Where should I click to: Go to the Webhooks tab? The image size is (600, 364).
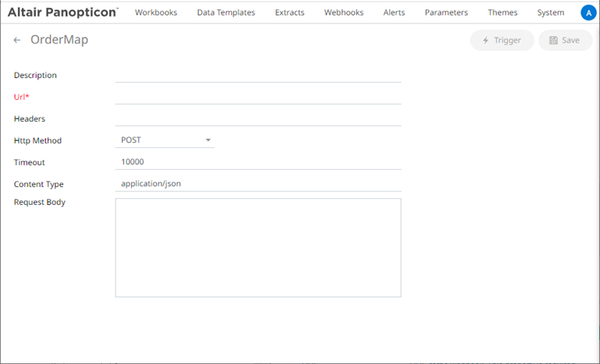343,12
